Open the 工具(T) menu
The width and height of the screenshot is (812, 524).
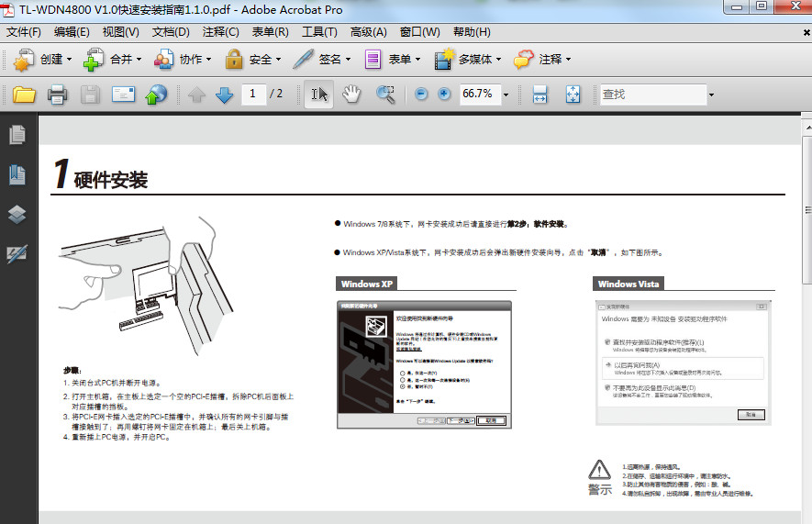click(x=319, y=32)
